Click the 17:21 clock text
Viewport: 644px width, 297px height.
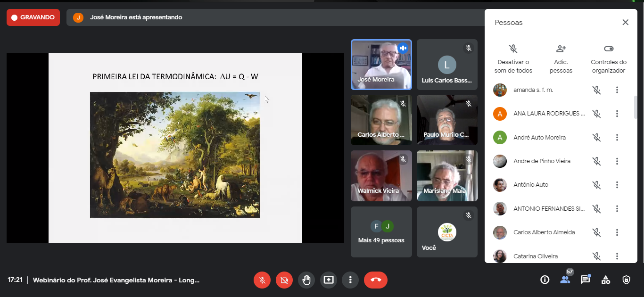click(x=15, y=280)
